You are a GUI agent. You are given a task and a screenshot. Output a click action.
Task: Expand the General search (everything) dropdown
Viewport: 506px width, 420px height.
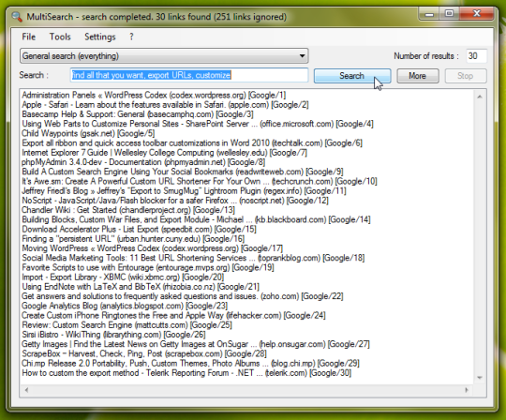click(x=164, y=56)
